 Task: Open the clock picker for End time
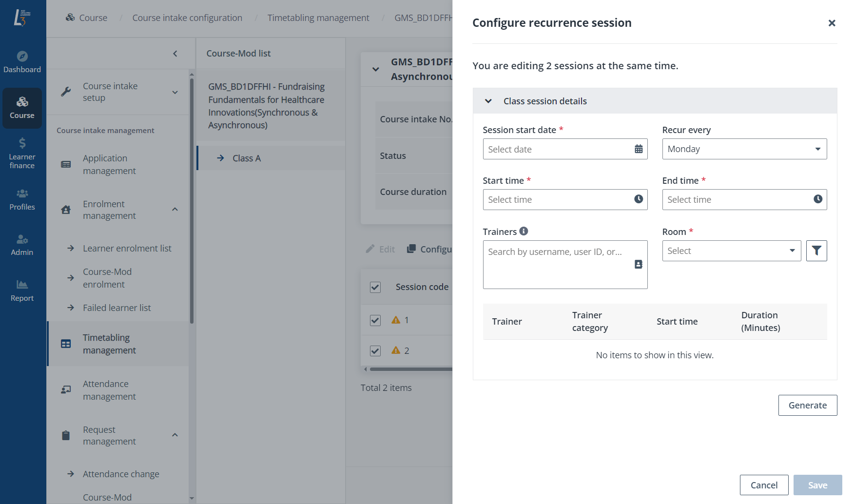point(817,199)
